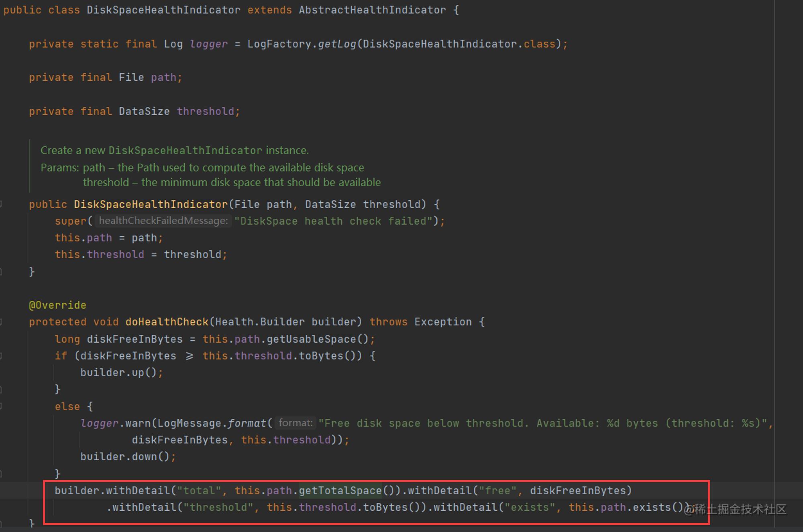Image resolution: width=803 pixels, height=532 pixels.
Task: Click the Health.Builder parameter type
Action: (260, 322)
